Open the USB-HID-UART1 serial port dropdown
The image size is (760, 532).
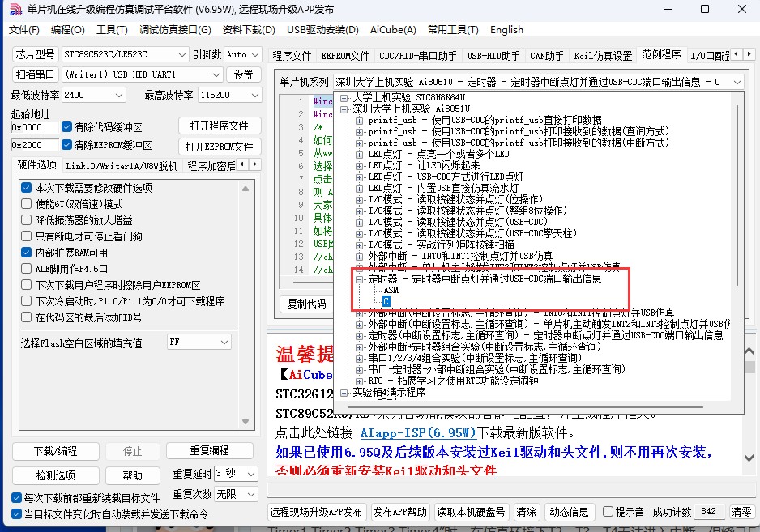click(142, 74)
